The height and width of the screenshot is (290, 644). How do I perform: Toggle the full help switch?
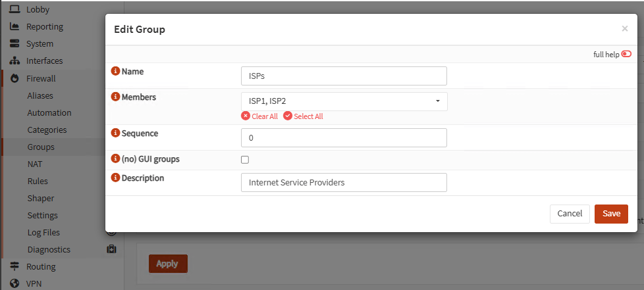[x=626, y=55]
